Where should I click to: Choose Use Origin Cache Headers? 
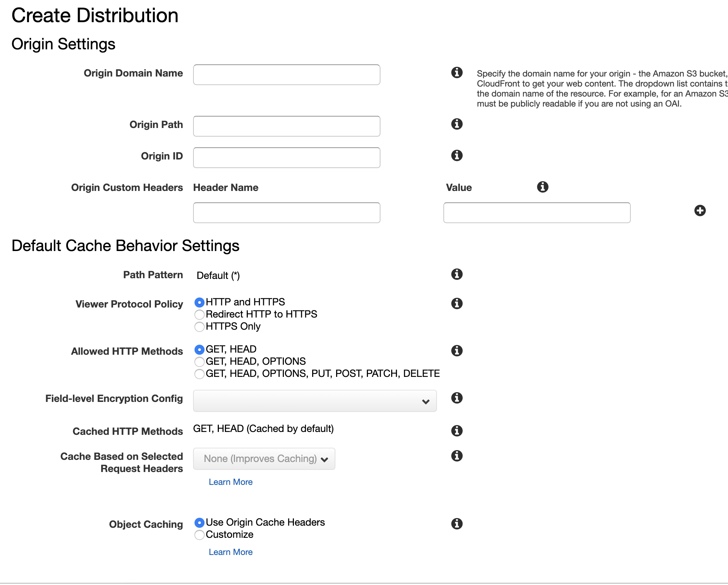click(x=199, y=523)
